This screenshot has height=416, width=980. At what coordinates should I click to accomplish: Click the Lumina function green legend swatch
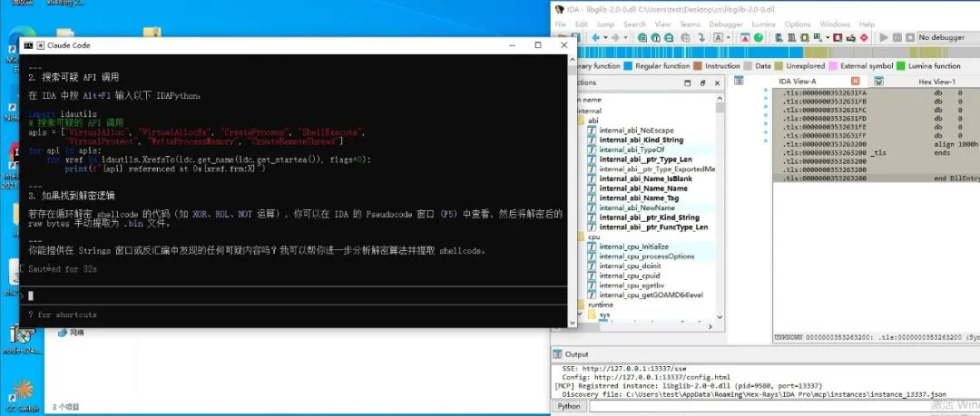point(901,65)
